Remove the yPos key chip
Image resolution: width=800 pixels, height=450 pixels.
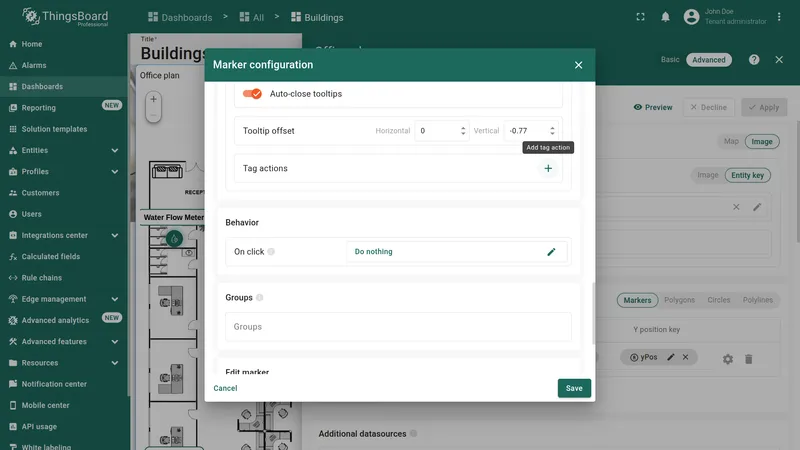pos(685,357)
